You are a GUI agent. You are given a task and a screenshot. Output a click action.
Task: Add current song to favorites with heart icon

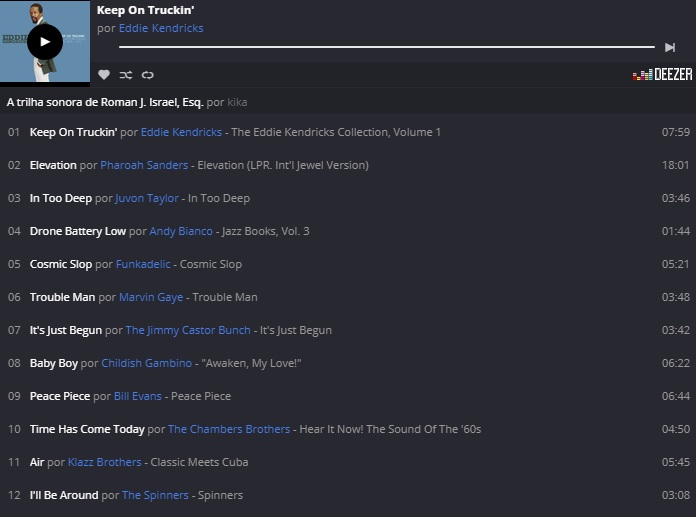coord(104,75)
